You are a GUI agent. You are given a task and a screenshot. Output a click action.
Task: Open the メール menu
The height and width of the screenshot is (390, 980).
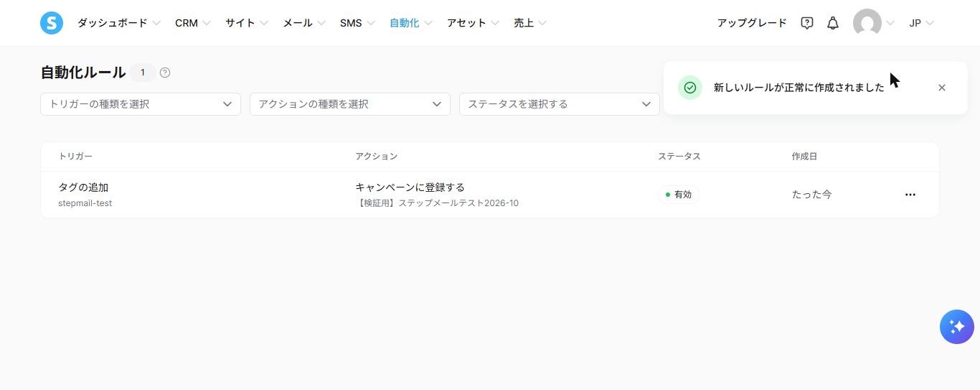304,23
